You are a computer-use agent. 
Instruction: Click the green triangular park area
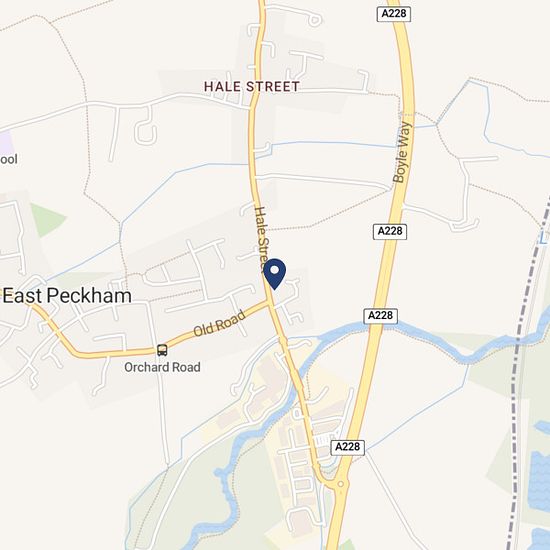click(47, 219)
